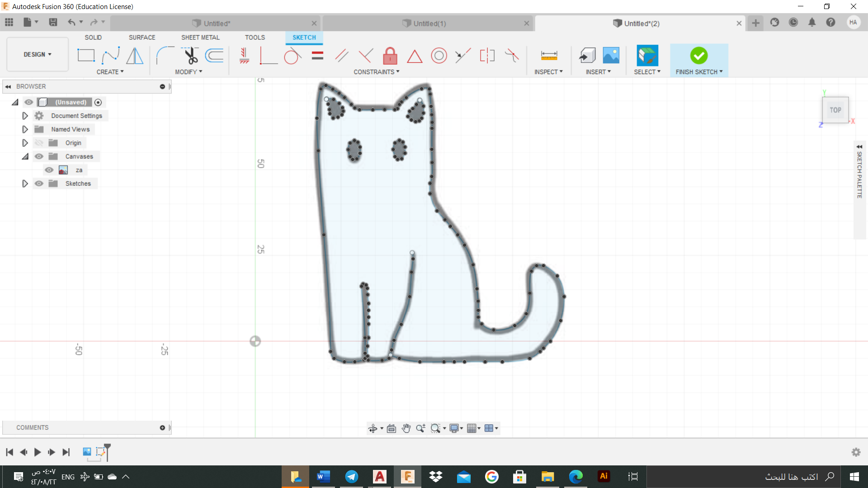Activate the Unsaved component radio button
The image size is (868, 488).
98,102
